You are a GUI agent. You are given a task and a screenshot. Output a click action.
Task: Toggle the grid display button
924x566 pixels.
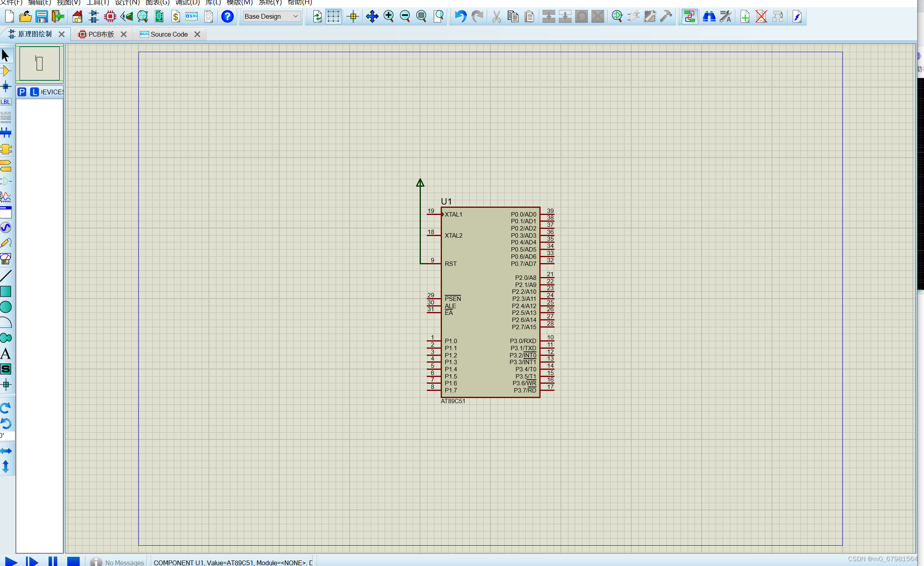pos(333,16)
